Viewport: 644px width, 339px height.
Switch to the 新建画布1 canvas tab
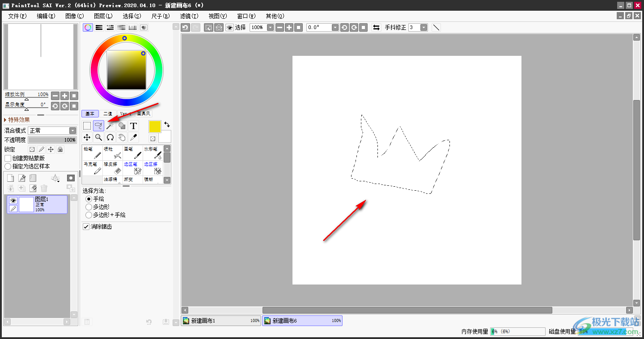pyautogui.click(x=221, y=321)
